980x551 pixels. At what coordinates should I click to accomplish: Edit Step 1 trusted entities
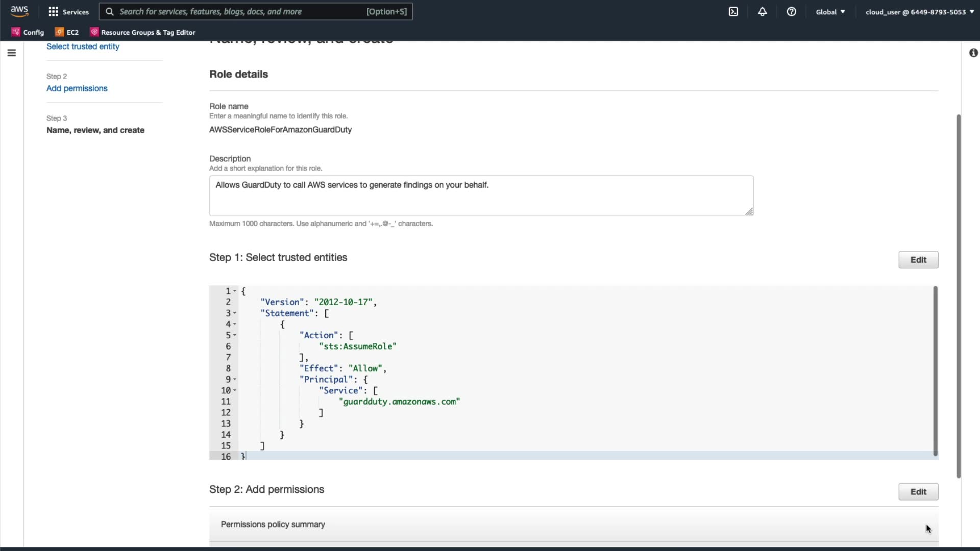tap(918, 260)
